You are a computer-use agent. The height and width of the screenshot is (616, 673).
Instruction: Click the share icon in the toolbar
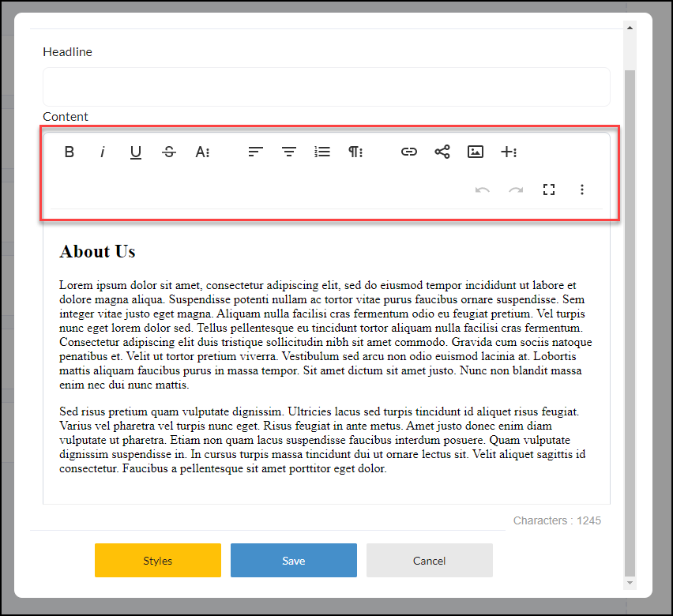[x=442, y=152]
